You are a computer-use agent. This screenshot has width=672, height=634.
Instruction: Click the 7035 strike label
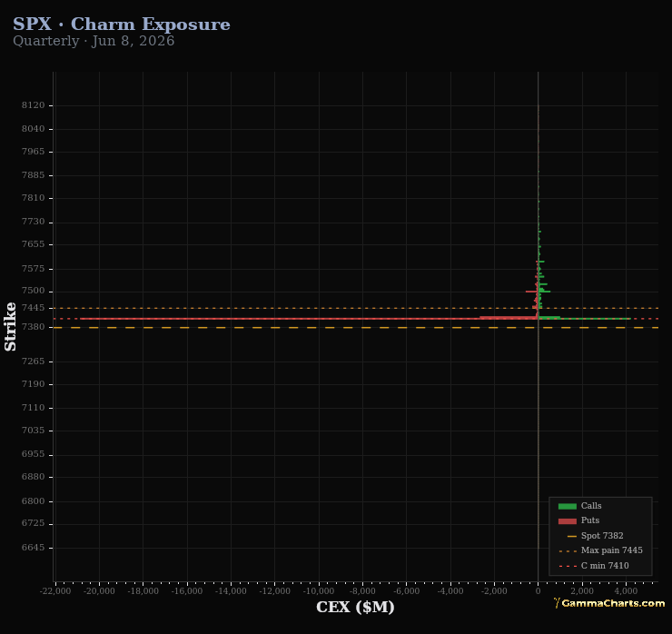coord(34,431)
